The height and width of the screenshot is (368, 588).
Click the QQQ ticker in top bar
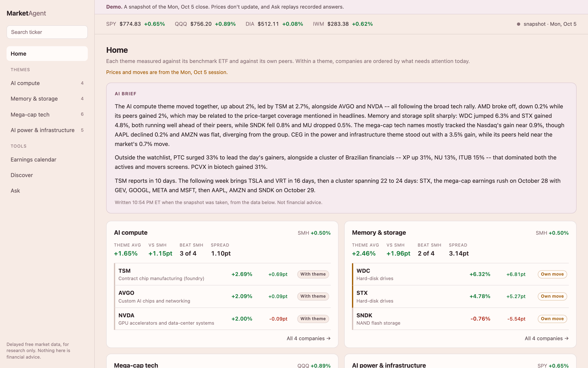(x=205, y=24)
